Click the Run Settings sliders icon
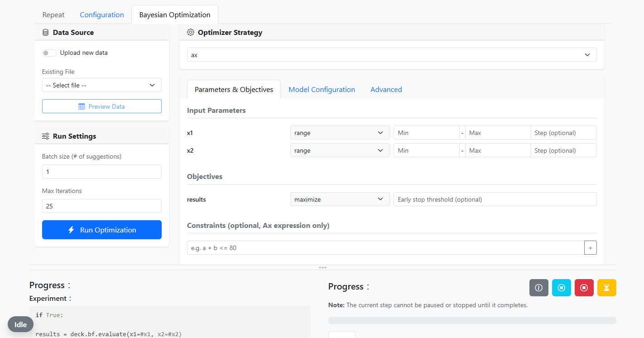Viewport: 644px width, 338px height. click(x=45, y=136)
